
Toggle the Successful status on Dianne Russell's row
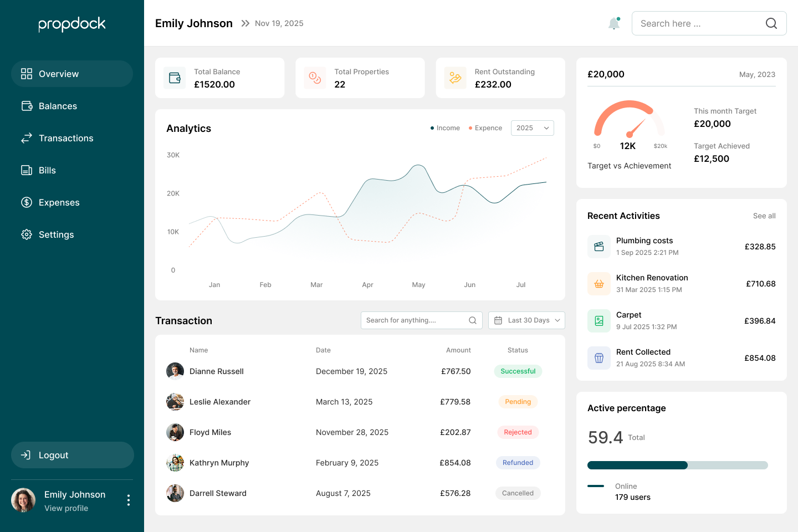coord(518,371)
